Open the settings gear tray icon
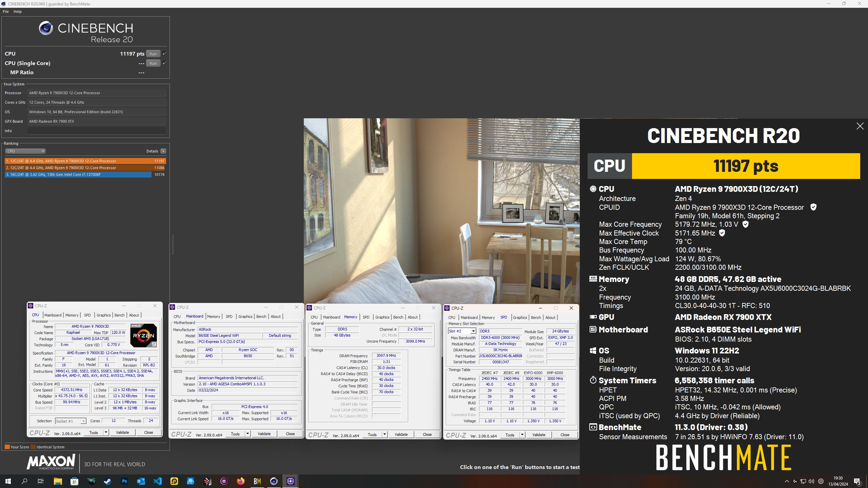 pyautogui.click(x=821, y=481)
